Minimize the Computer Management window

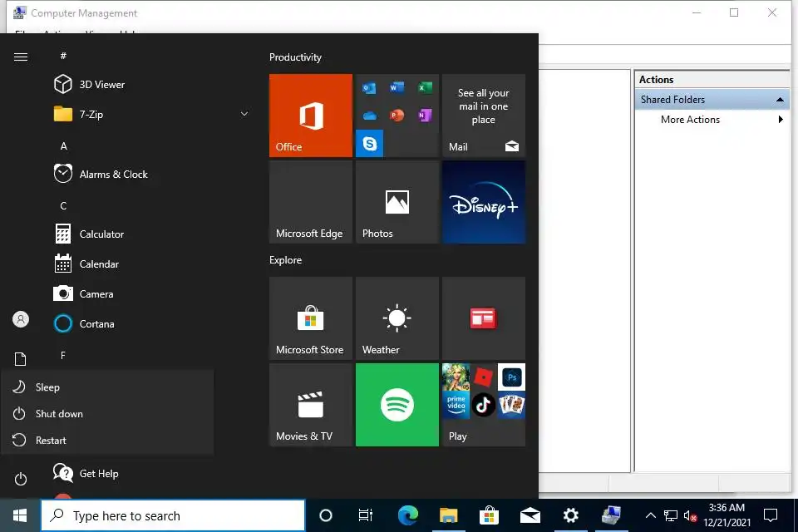coord(697,12)
